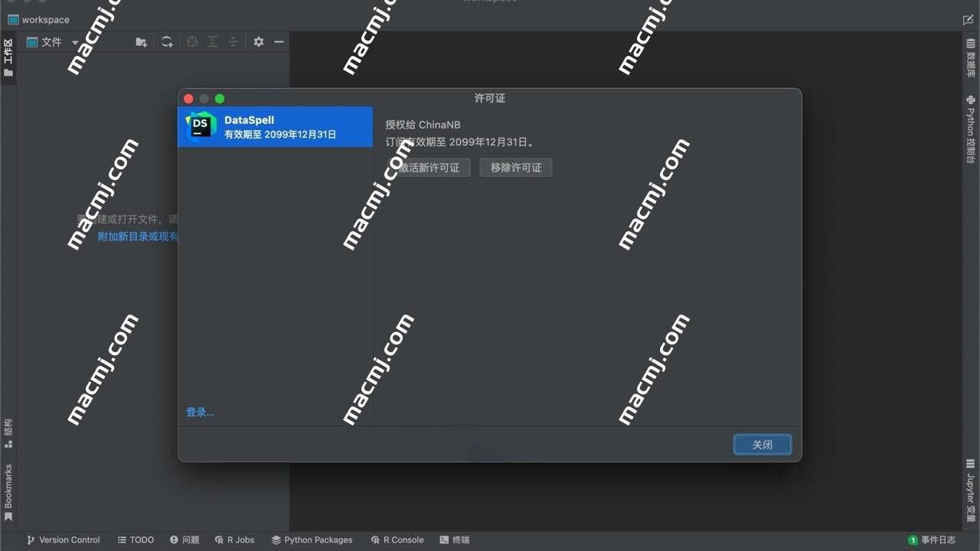
Task: Close the 许可证 dialog with red button
Action: click(188, 99)
